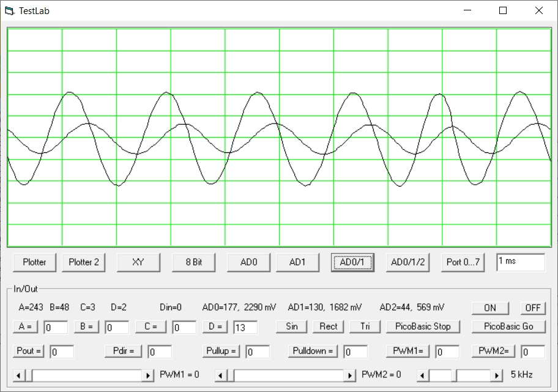Select the 8 Bit mode button
This screenshot has height=392, width=558.
point(194,262)
